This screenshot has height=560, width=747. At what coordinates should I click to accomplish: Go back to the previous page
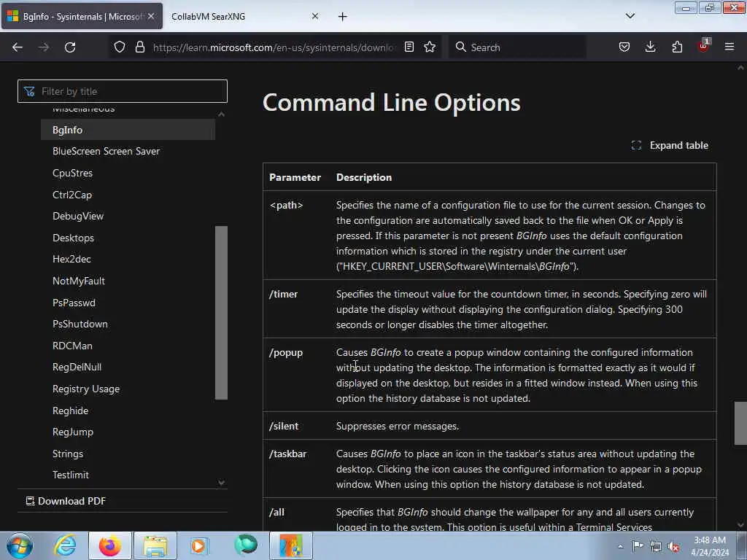[x=18, y=47]
